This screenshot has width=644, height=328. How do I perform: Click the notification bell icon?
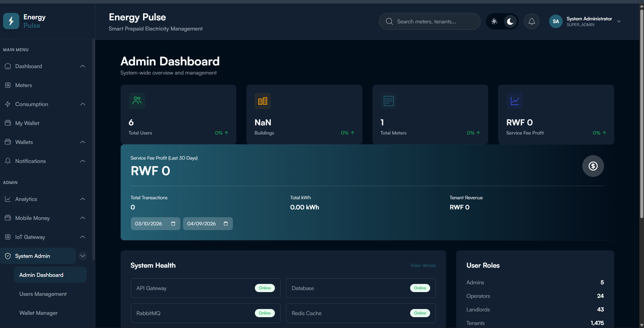point(531,21)
